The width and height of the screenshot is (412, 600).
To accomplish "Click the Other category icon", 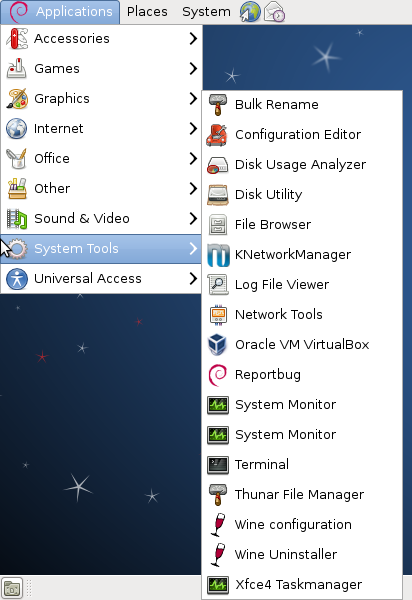I will point(17,188).
